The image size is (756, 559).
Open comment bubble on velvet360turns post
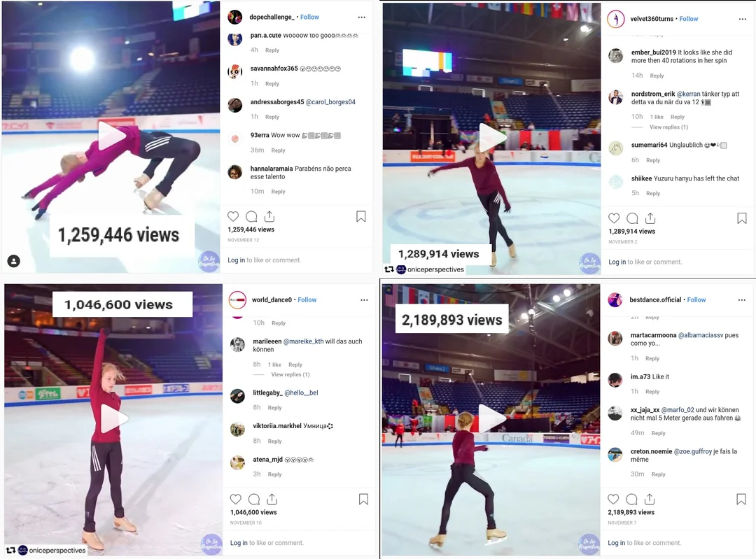[632, 219]
